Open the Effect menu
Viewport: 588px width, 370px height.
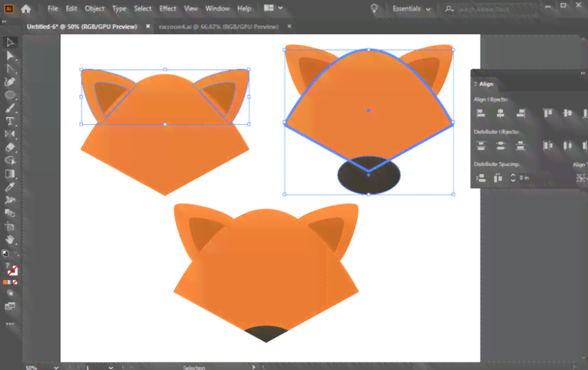click(x=167, y=9)
